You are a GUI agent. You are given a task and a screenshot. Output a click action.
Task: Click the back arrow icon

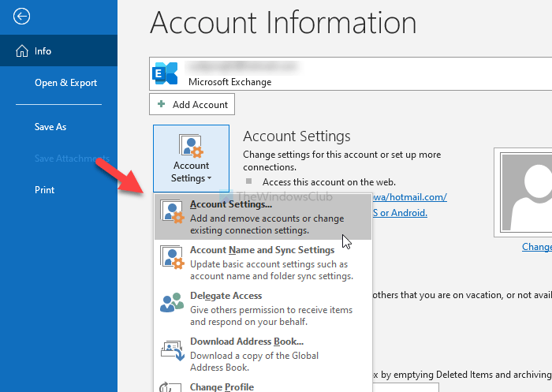coord(22,16)
